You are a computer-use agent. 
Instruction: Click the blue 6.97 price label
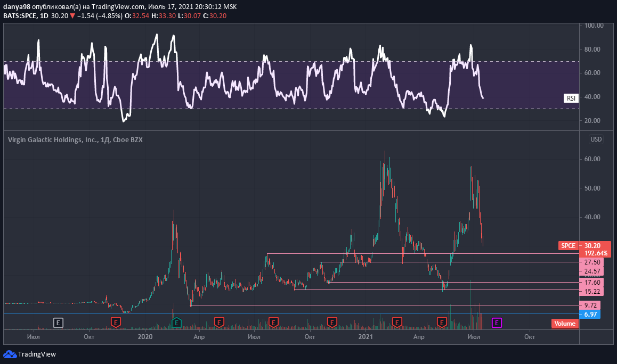(590, 314)
